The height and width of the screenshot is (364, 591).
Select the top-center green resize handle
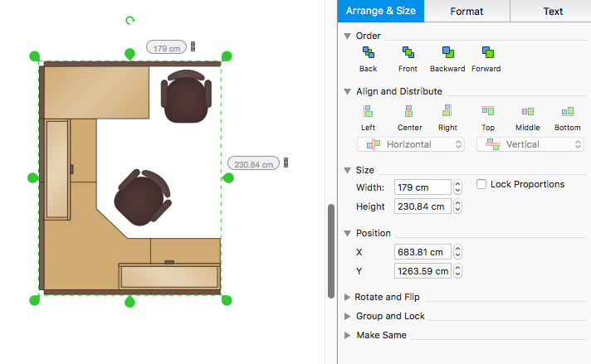pyautogui.click(x=129, y=54)
